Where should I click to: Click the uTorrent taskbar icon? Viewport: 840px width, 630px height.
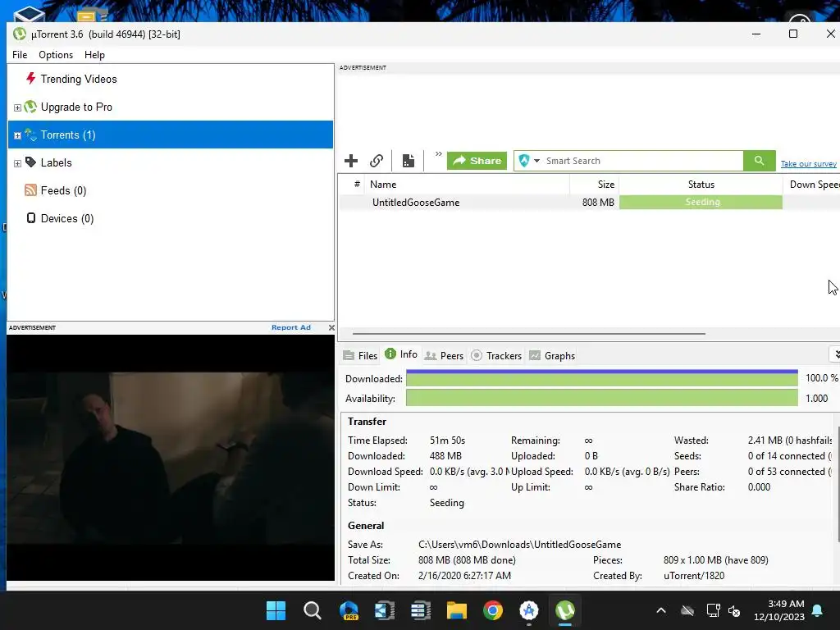pyautogui.click(x=564, y=610)
